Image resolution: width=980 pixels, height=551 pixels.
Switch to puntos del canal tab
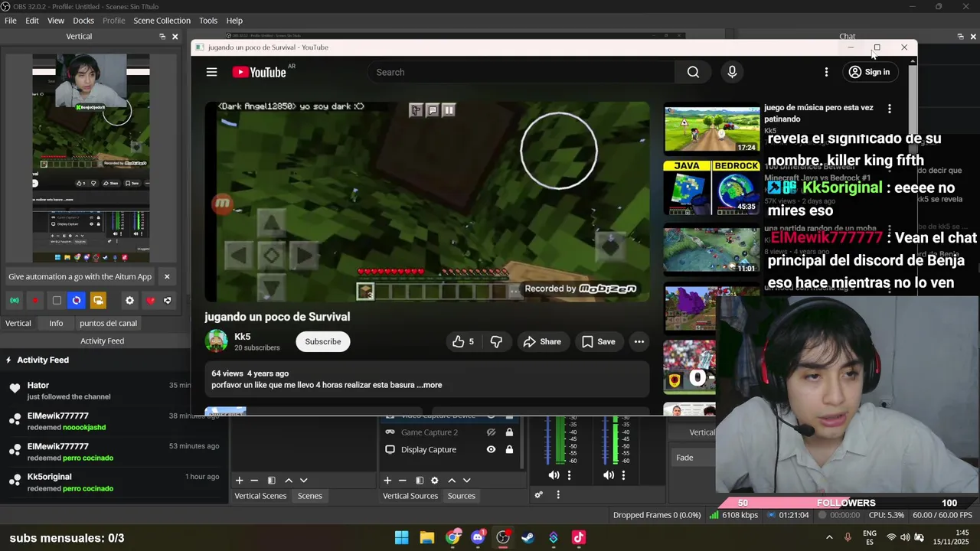(108, 323)
